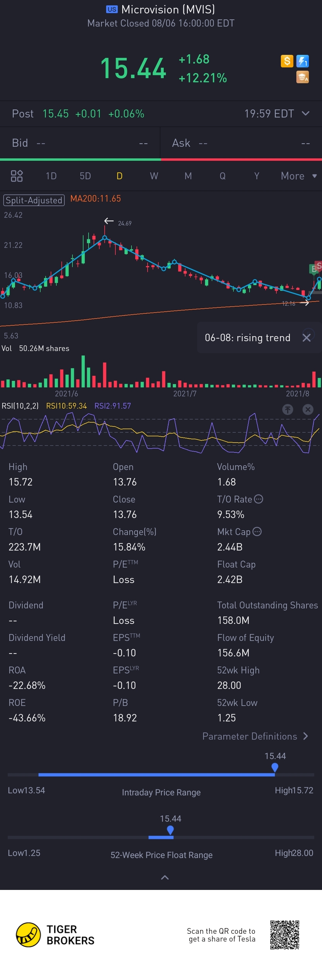Collapse the stock details panel
The image size is (322, 980).
click(x=165, y=877)
